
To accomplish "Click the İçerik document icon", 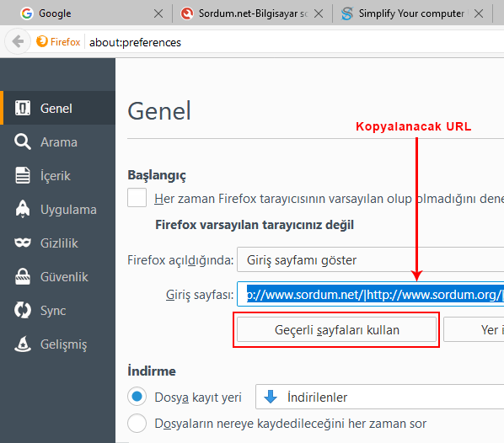I will pos(23,175).
